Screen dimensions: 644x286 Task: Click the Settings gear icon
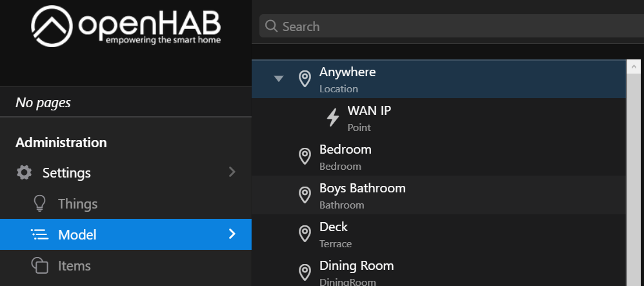click(24, 173)
